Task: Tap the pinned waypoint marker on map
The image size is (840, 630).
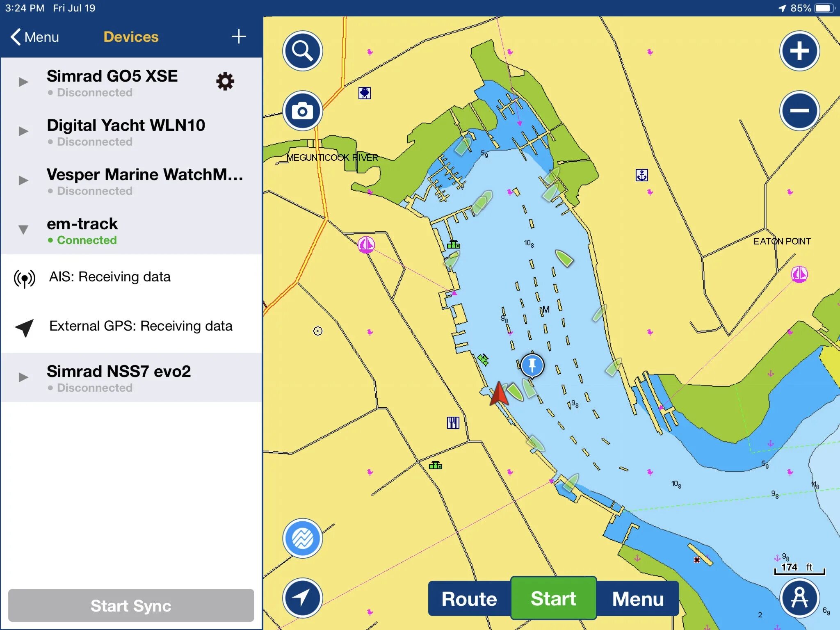Action: click(x=533, y=365)
